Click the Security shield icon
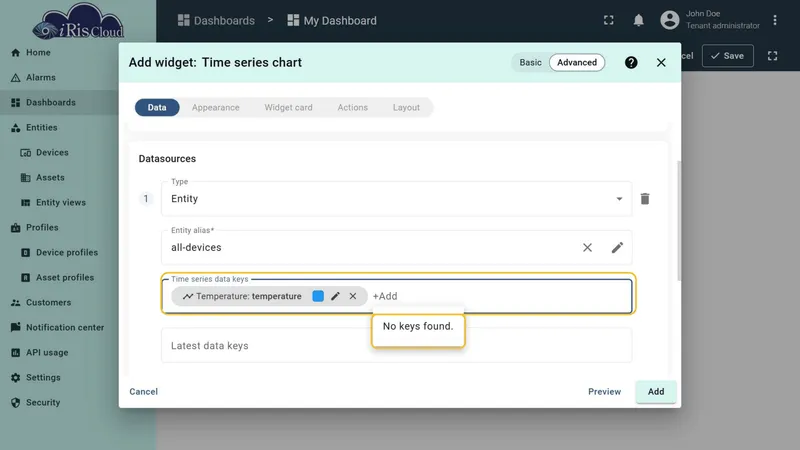This screenshot has height=450, width=800. click(16, 403)
